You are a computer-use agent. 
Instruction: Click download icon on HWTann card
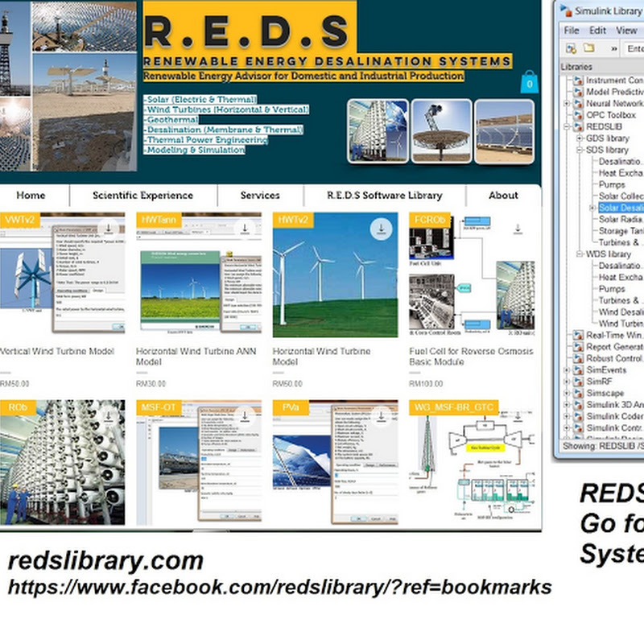pos(245,229)
